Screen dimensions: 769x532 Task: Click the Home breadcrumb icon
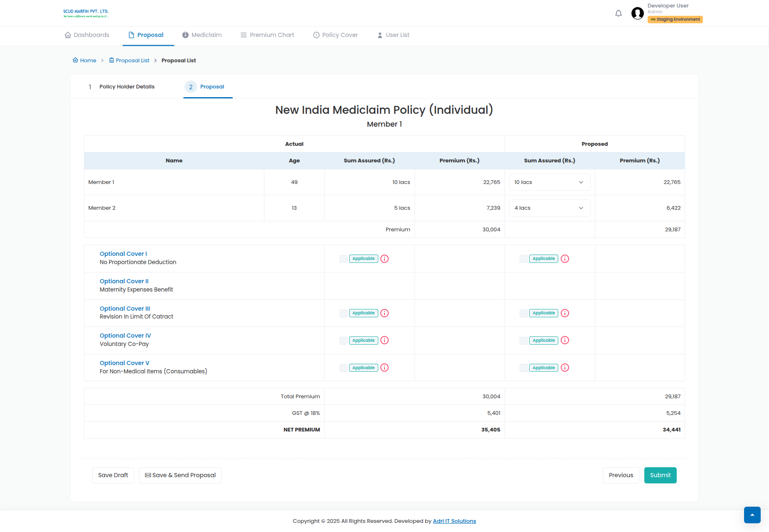coord(75,60)
